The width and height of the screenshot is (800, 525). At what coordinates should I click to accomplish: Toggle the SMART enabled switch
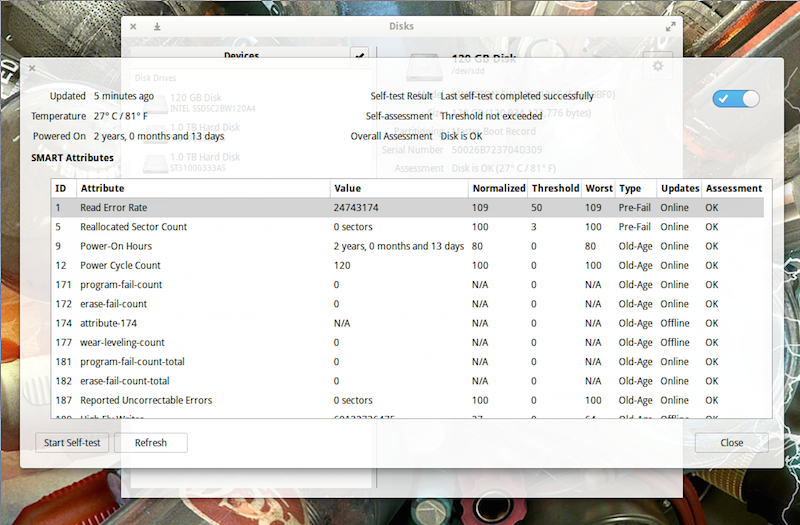click(x=736, y=99)
